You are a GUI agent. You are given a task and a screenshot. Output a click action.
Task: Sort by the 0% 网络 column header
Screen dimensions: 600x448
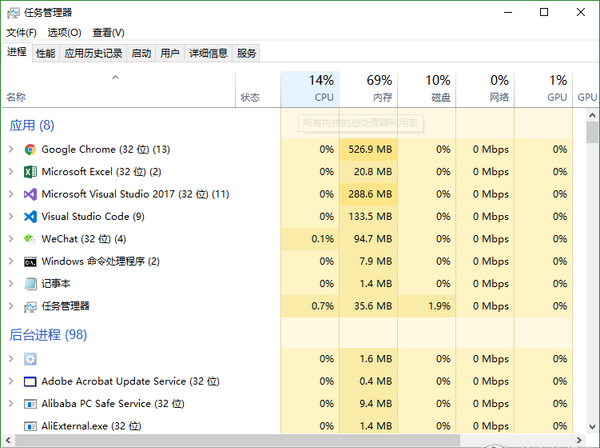(485, 90)
